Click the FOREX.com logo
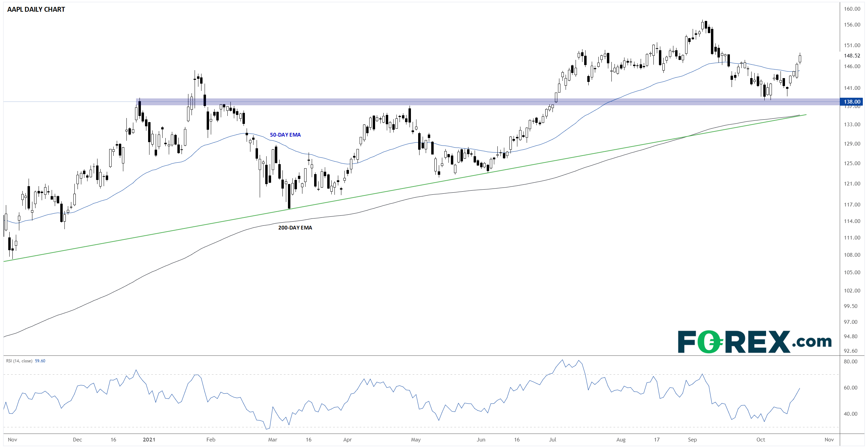This screenshot has height=448, width=868. (x=754, y=341)
